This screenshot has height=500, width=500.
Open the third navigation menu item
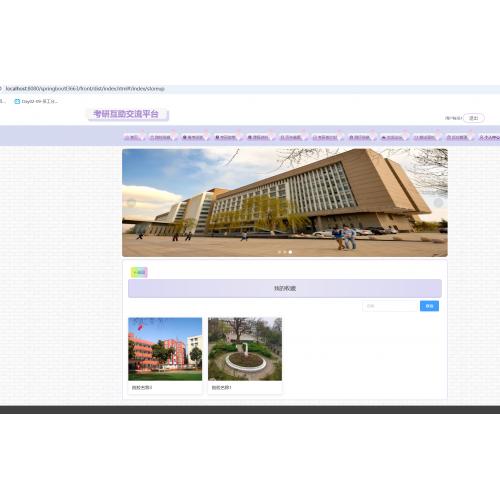(x=193, y=137)
